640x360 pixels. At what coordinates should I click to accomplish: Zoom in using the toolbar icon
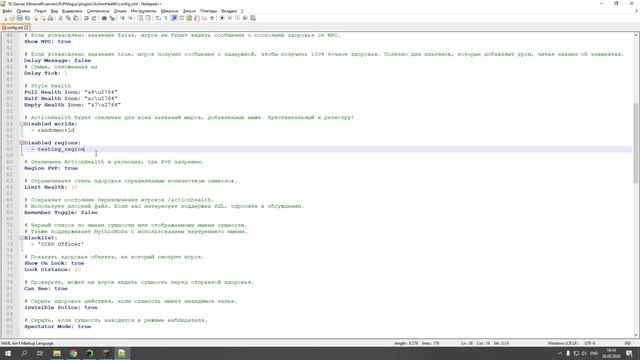123,18
